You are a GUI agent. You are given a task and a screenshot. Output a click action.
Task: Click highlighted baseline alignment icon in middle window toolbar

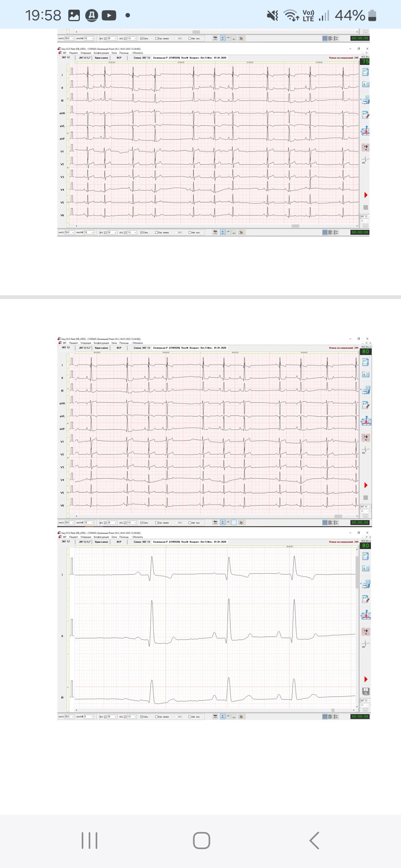click(222, 522)
